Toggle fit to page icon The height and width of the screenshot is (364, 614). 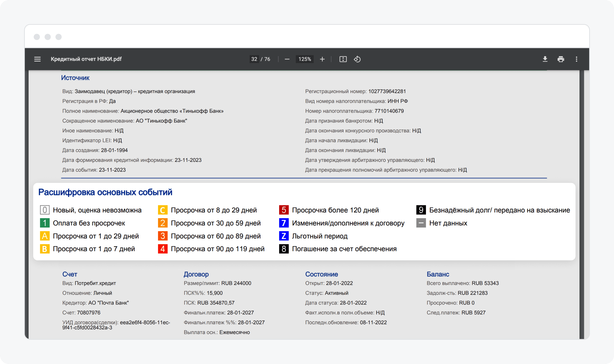tap(343, 59)
